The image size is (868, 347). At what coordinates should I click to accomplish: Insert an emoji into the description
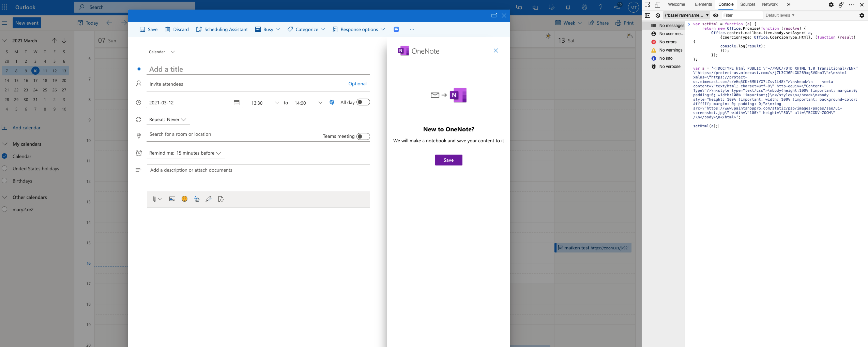click(184, 199)
